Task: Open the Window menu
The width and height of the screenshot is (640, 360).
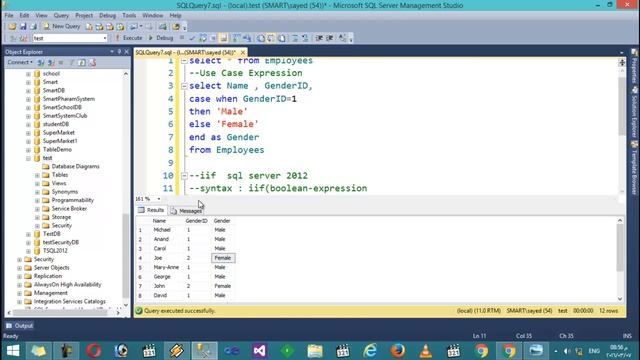Action: point(152,16)
